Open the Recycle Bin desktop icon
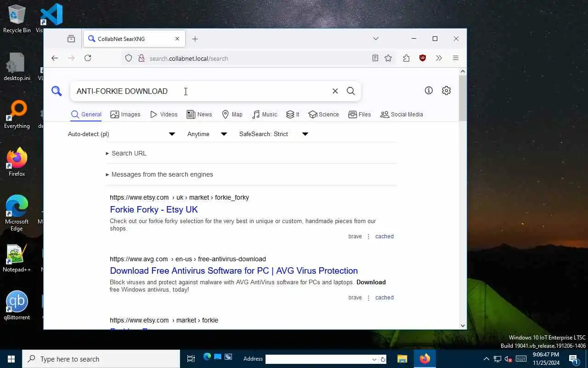Viewport: 588px width, 368px height. point(17,19)
